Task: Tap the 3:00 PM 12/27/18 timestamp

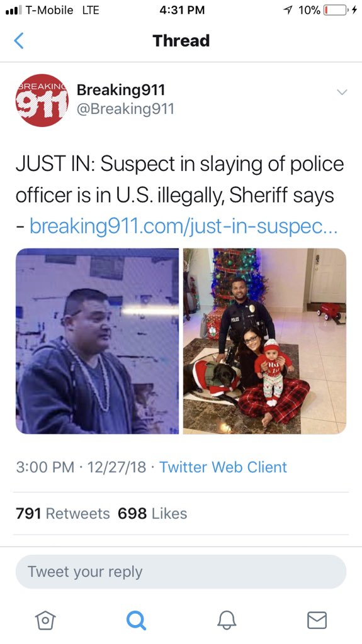Action: tap(81, 467)
